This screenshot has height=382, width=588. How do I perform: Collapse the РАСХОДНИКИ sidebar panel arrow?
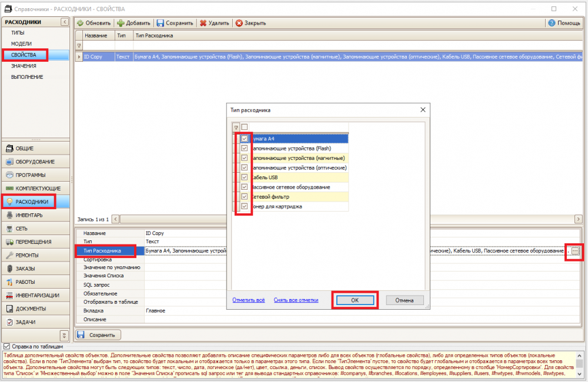(x=65, y=22)
